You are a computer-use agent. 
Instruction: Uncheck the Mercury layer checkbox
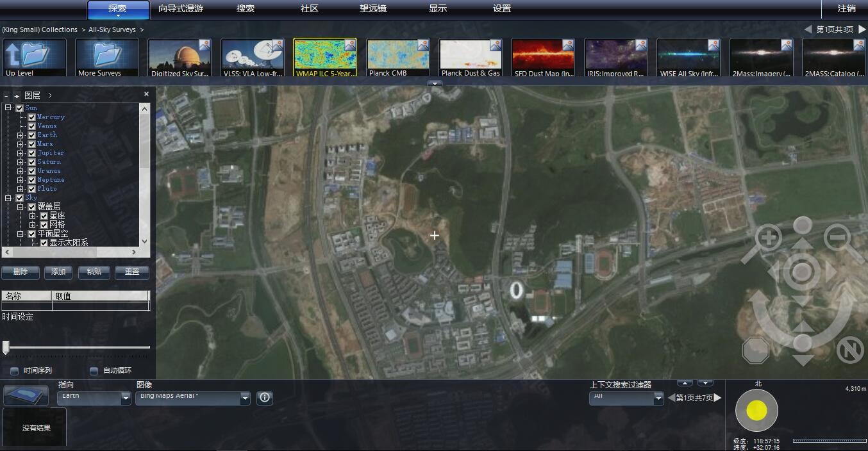point(31,117)
